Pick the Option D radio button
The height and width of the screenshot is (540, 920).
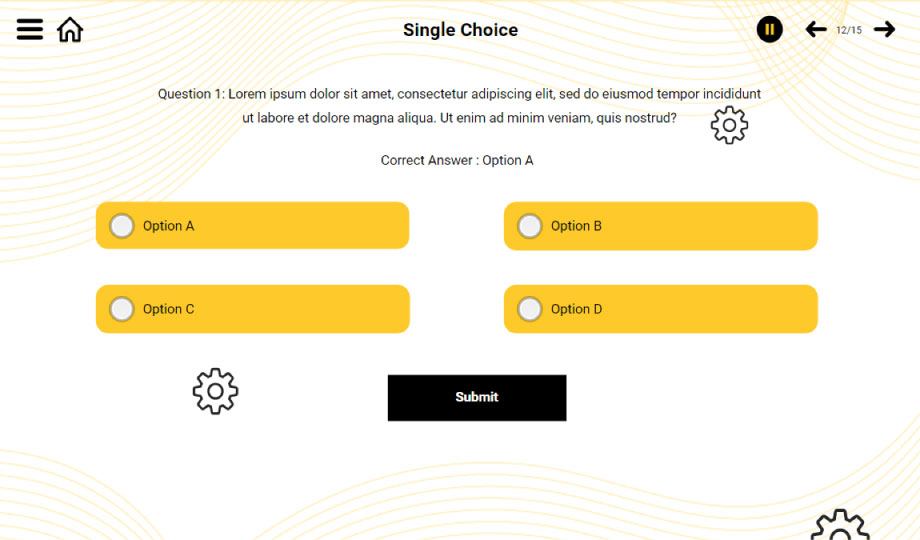click(530, 309)
